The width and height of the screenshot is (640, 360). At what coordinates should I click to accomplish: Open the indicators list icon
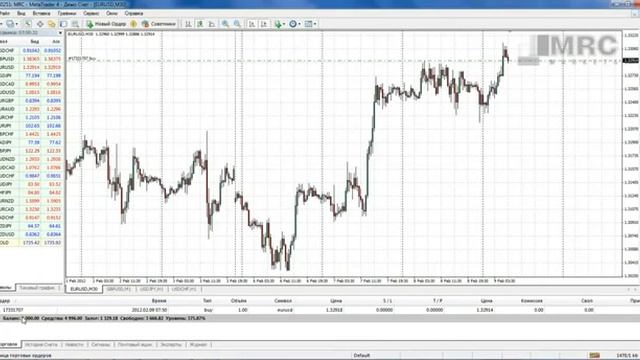pos(279,24)
